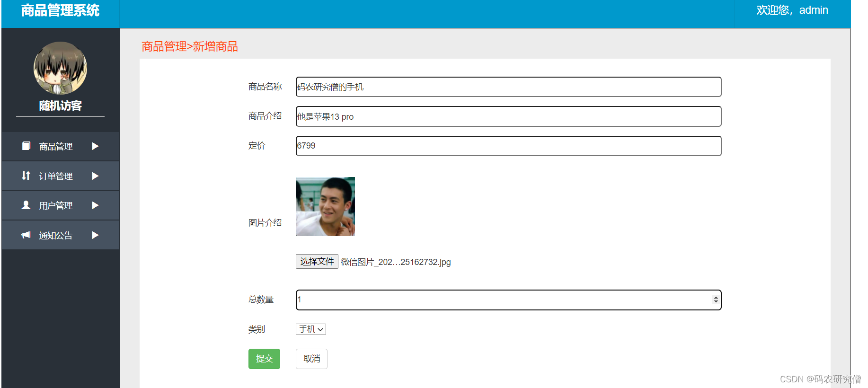Click the 商品名称 input field
This screenshot has height=388, width=868.
[x=508, y=87]
